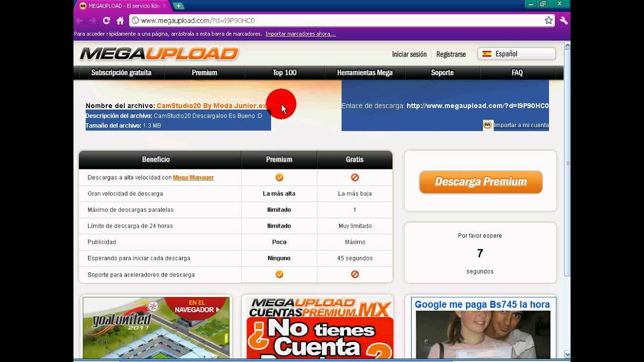Open the Español language dropdown

tap(517, 54)
